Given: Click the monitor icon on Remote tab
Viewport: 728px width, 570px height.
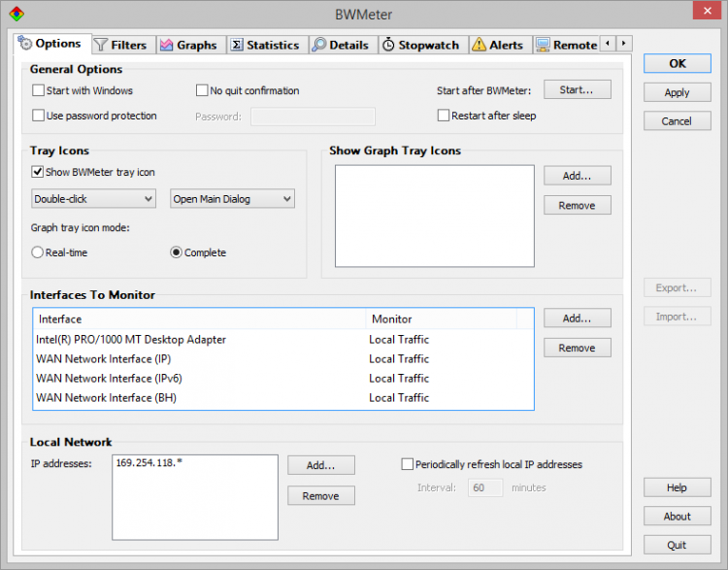Looking at the screenshot, I should pyautogui.click(x=543, y=45).
